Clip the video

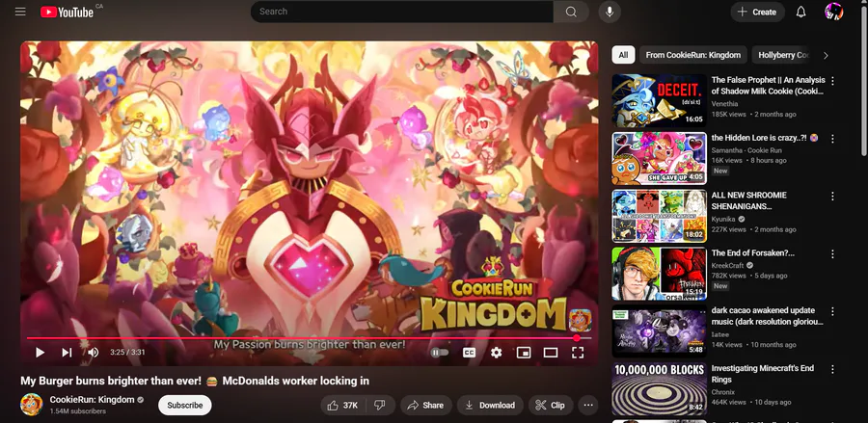pos(551,406)
